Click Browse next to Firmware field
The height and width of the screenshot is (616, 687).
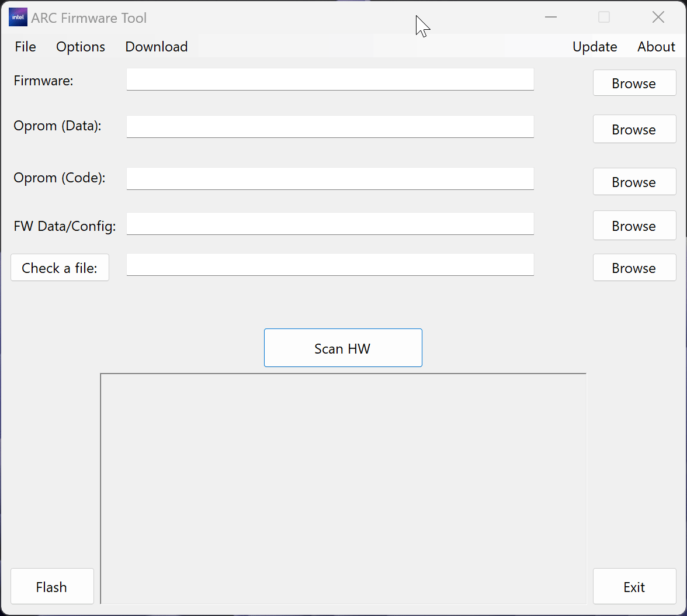(x=634, y=83)
